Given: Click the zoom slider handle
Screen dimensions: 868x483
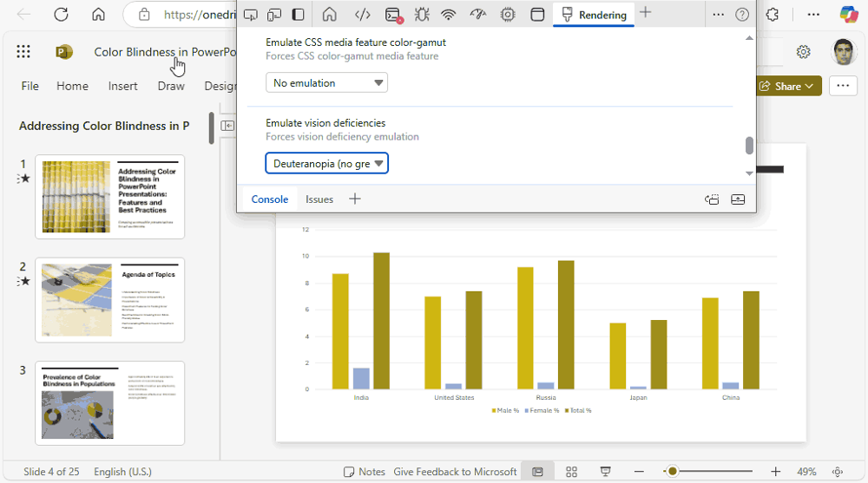Looking at the screenshot, I should pyautogui.click(x=671, y=472).
